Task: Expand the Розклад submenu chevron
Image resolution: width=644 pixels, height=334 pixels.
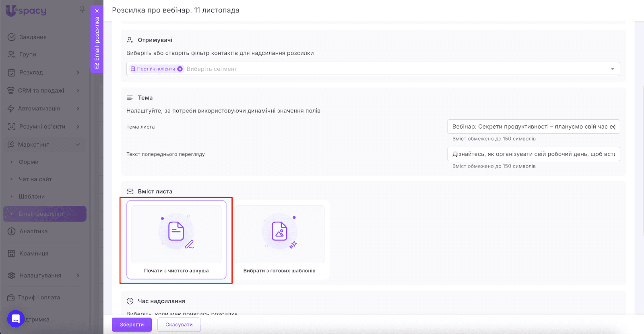Action: point(78,73)
